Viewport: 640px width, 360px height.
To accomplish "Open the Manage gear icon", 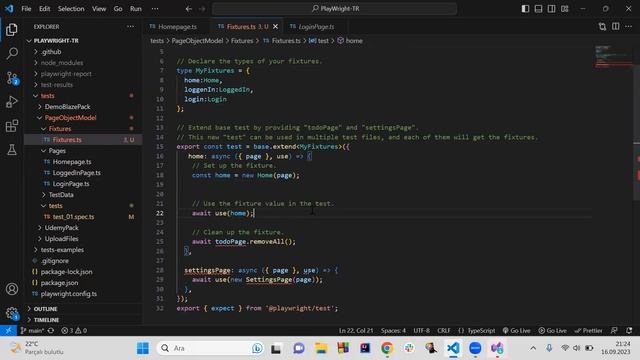I will tap(12, 313).
